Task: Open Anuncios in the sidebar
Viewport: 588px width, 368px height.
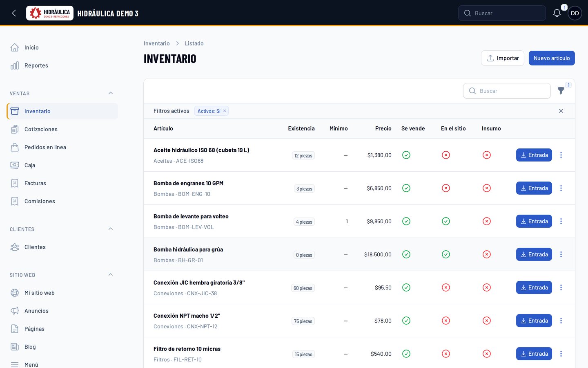Action: [62, 311]
